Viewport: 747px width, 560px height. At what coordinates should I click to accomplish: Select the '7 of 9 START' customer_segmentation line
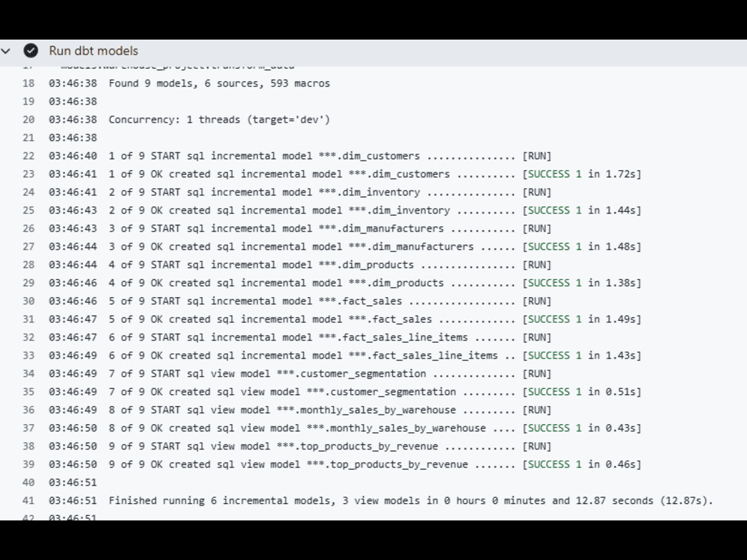329,374
